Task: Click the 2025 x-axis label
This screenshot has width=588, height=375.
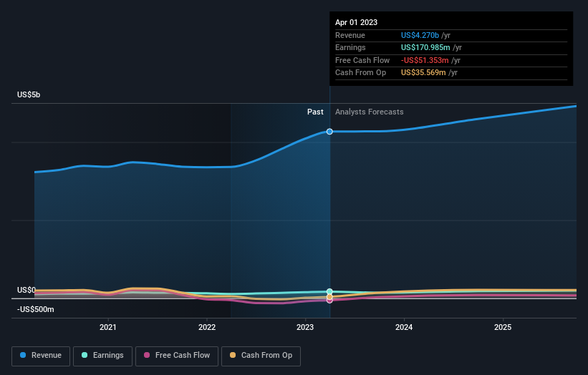Action: pos(503,327)
